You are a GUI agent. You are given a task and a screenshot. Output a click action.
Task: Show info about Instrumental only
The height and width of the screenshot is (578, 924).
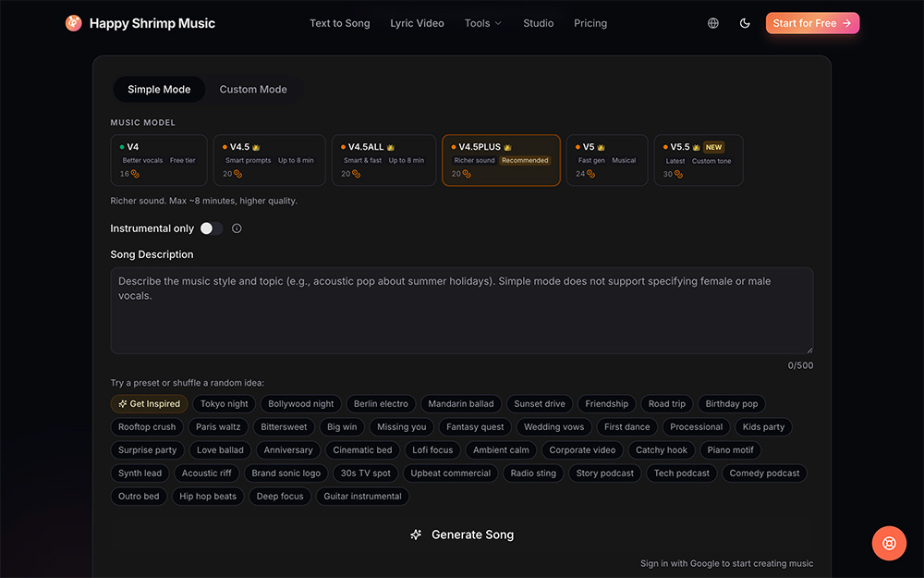click(237, 228)
